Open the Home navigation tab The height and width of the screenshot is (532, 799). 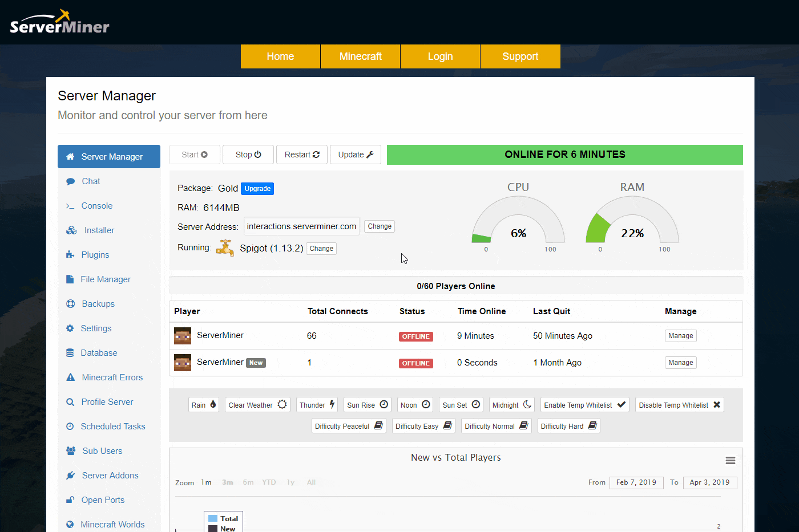280,56
